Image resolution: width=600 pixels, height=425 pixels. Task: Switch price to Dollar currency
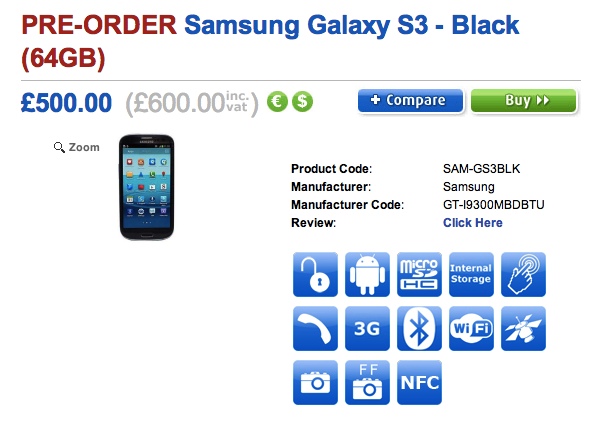[302, 102]
